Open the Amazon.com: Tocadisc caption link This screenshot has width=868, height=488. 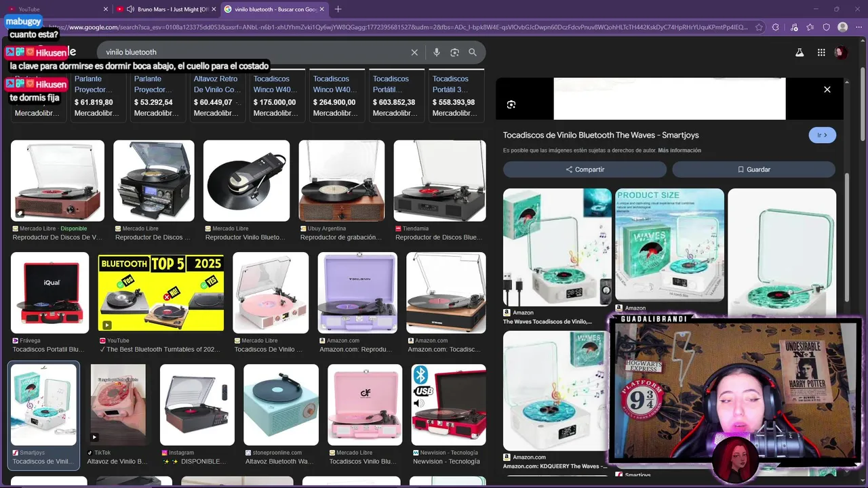444,349
